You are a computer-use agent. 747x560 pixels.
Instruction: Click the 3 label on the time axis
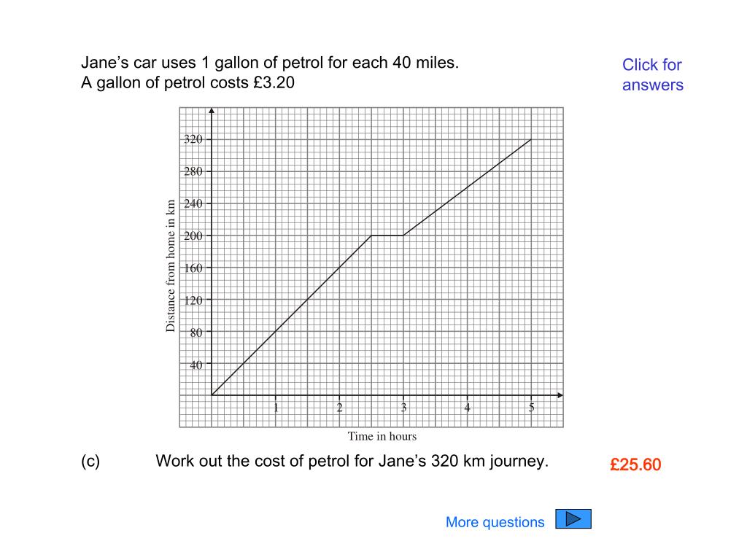point(403,408)
